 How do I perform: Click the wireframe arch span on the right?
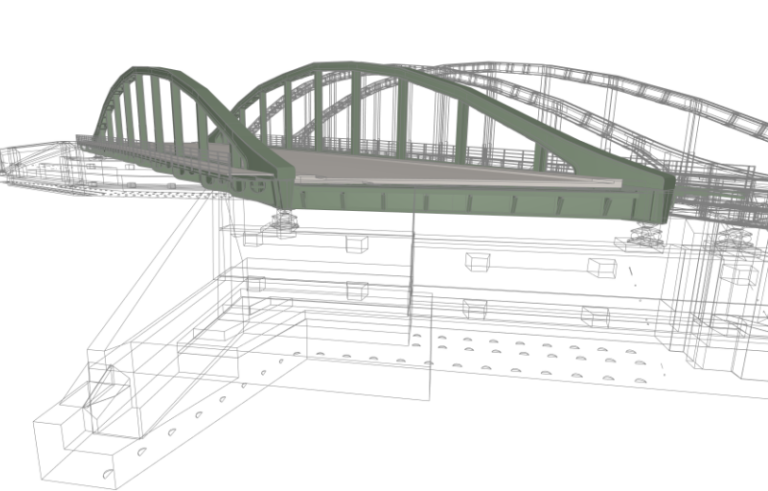(x=600, y=95)
